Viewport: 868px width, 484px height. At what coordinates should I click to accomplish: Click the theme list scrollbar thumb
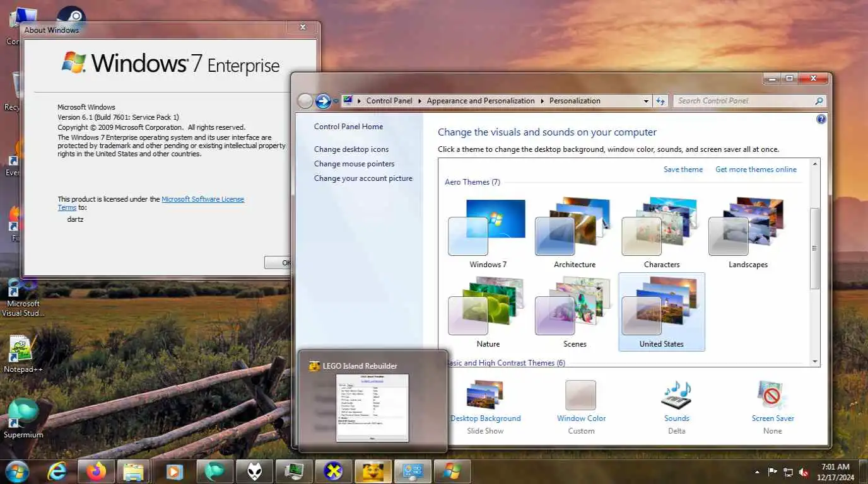click(814, 248)
